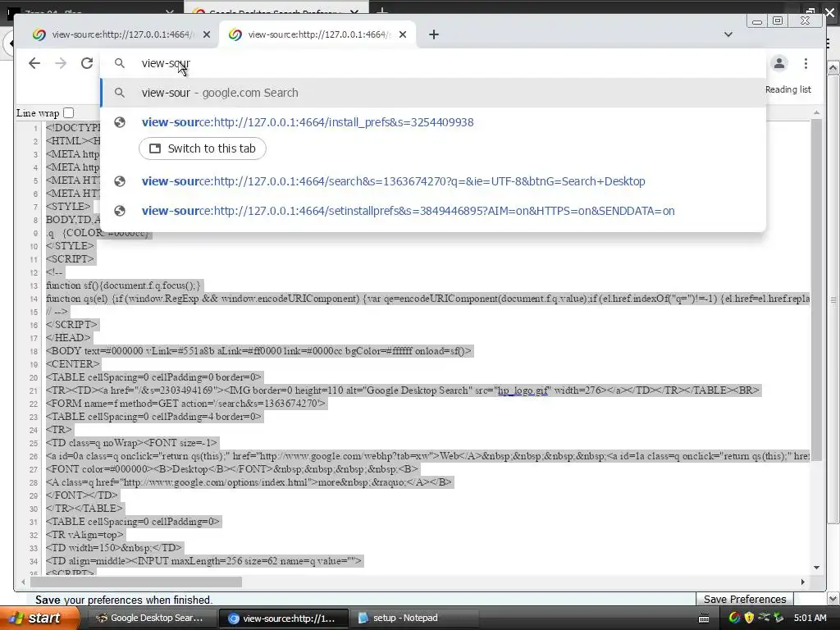Click the Google Desktop swirl tray icon

734,618
